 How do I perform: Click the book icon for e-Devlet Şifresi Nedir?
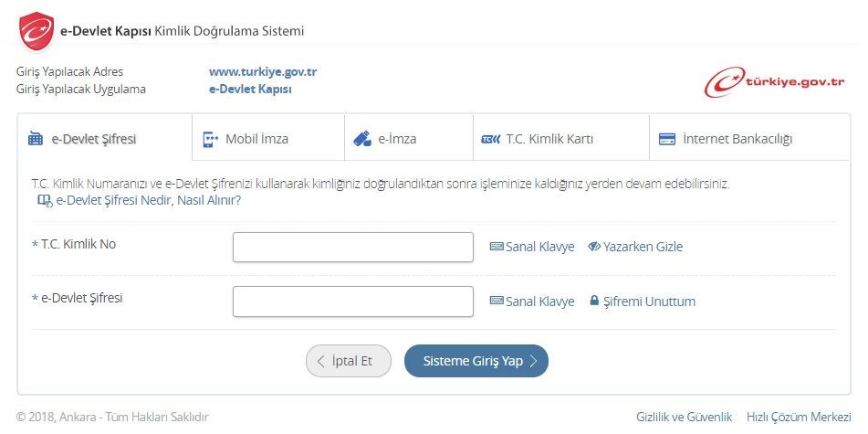(x=45, y=200)
